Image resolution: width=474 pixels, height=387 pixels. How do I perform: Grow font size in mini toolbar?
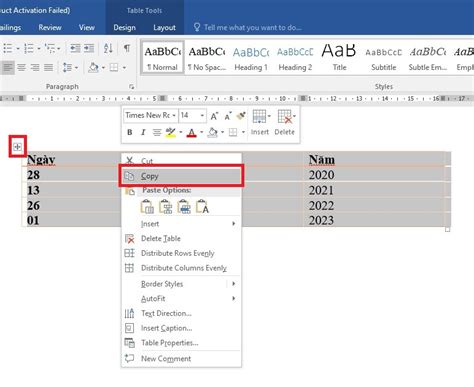tap(214, 116)
